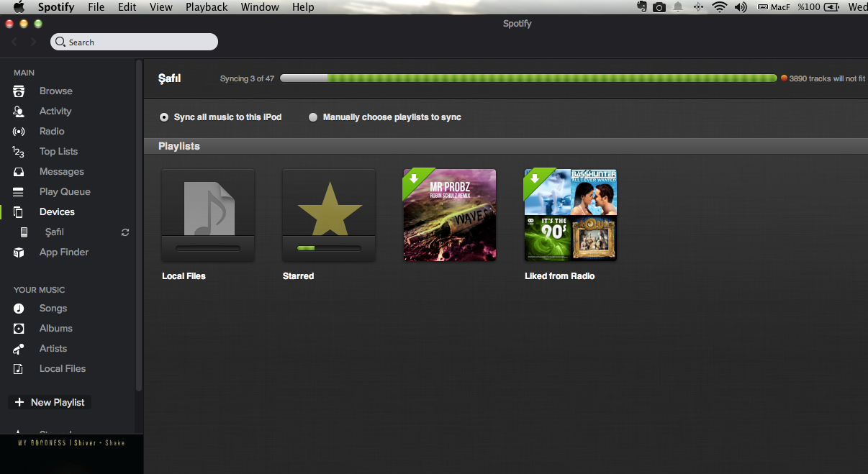Open the Messages inbox icon
The width and height of the screenshot is (868, 474).
(19, 172)
